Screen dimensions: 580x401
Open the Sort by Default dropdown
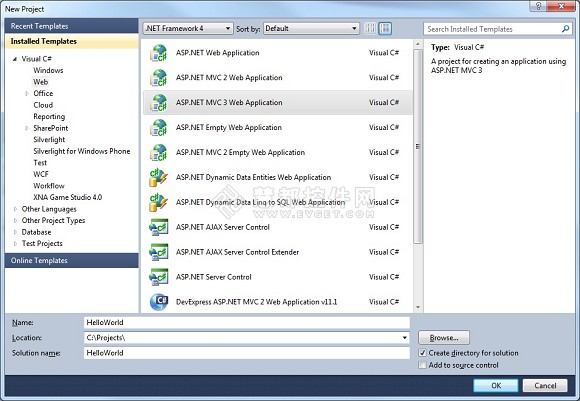(x=311, y=28)
